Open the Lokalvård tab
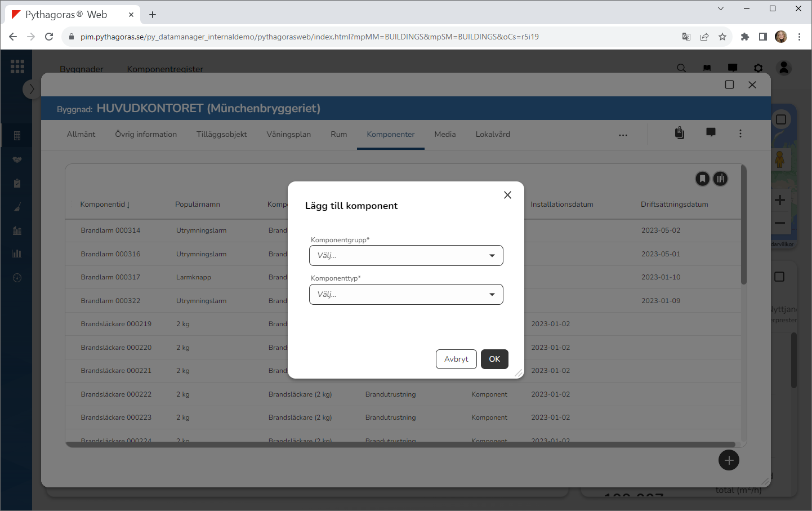The width and height of the screenshot is (812, 511). click(493, 135)
